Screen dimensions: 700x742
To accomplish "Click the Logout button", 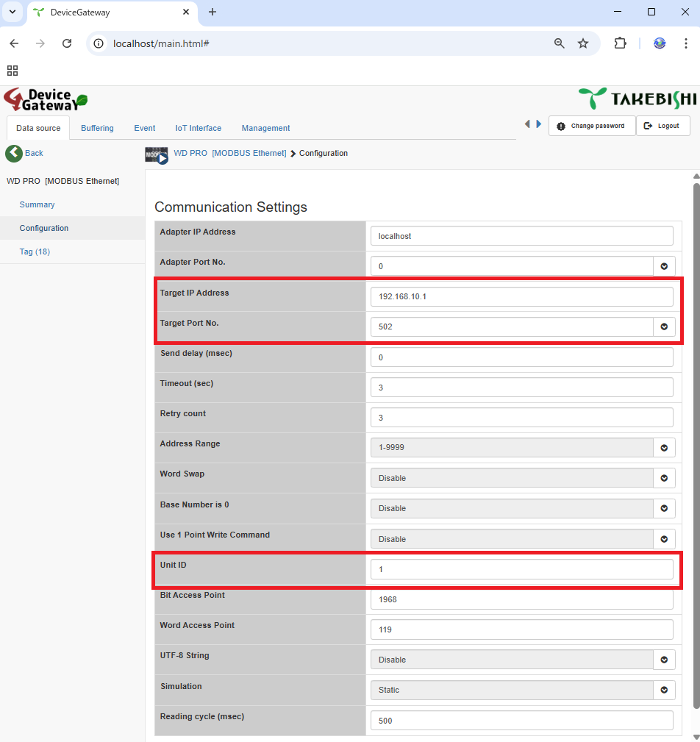I will click(662, 126).
